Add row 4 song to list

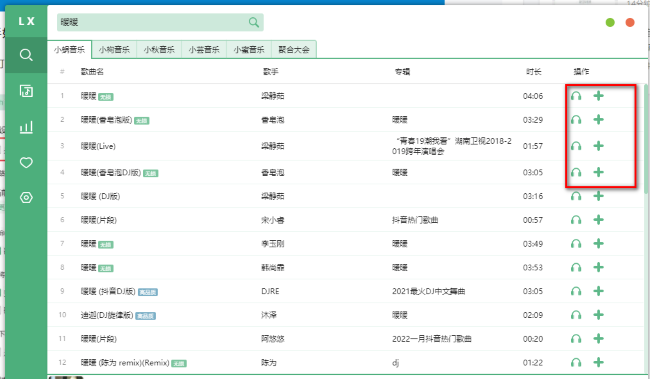point(598,172)
